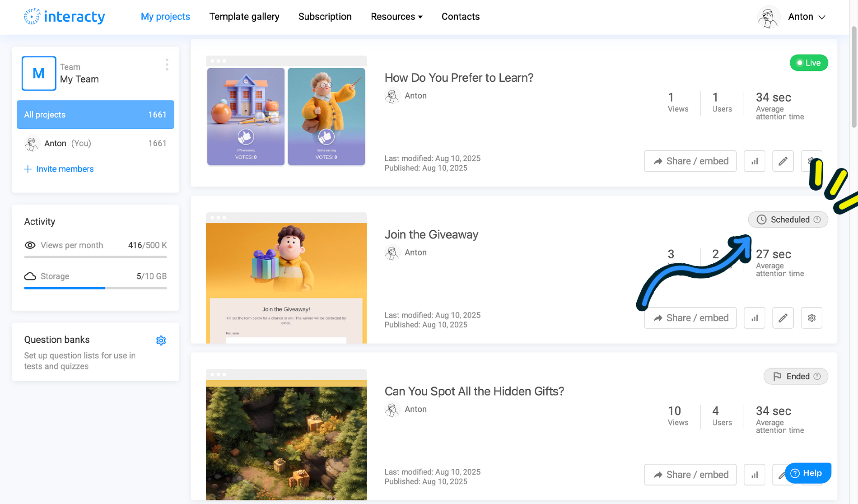
Task: Click '10 Views' stat of Hidden Gifts
Action: point(678,416)
